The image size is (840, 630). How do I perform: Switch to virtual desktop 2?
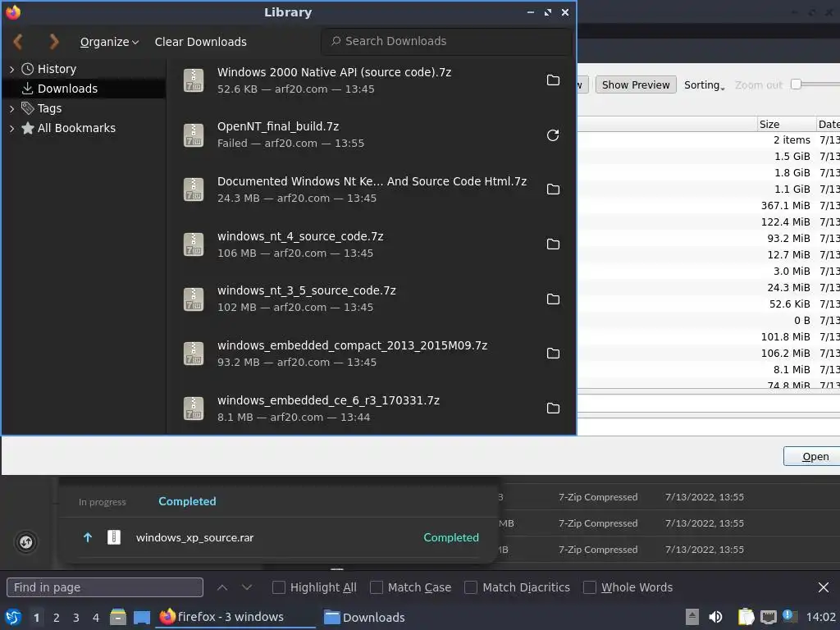tap(57, 618)
